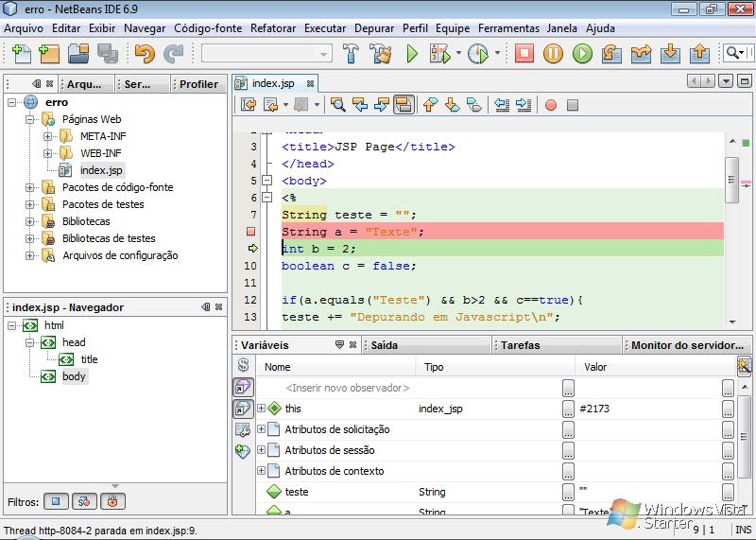This screenshot has width=756, height=540.
Task: Open the Ferramentas menu
Action: point(508,28)
